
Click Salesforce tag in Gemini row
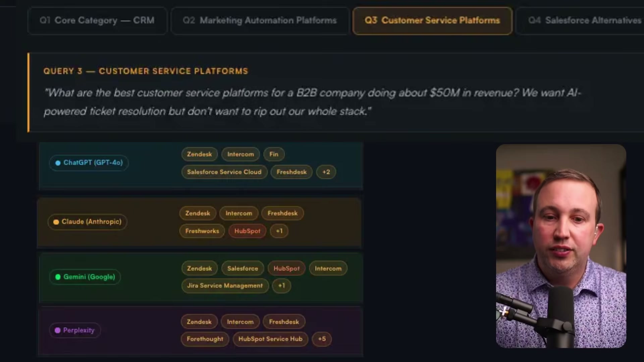click(243, 268)
